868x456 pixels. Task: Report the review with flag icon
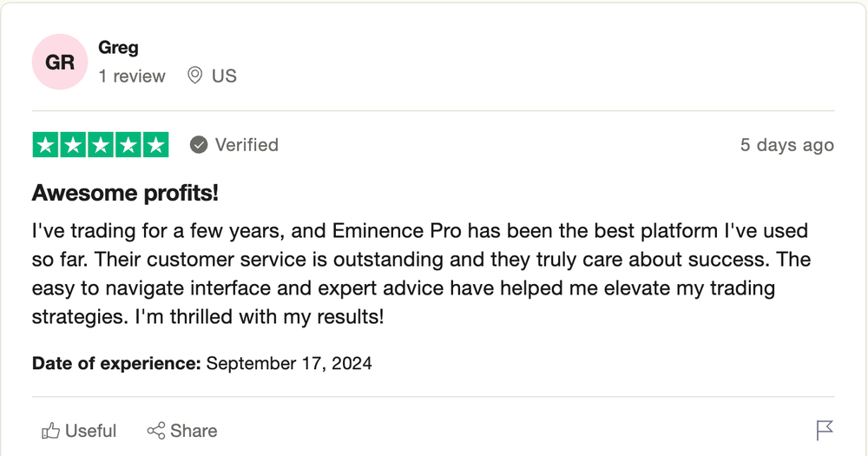point(825,431)
